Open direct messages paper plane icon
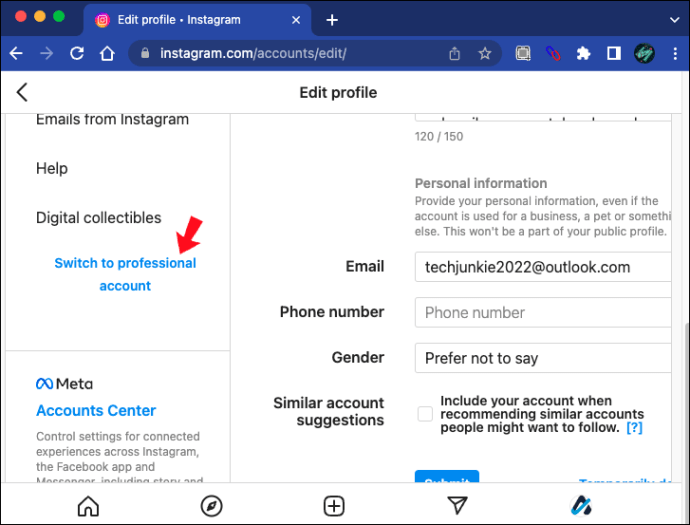The width and height of the screenshot is (690, 525). pos(457,505)
